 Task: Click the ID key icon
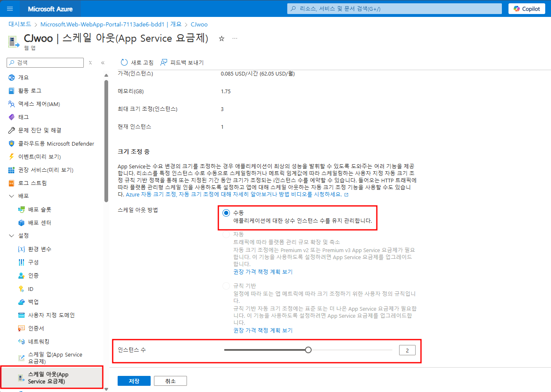[21, 289]
